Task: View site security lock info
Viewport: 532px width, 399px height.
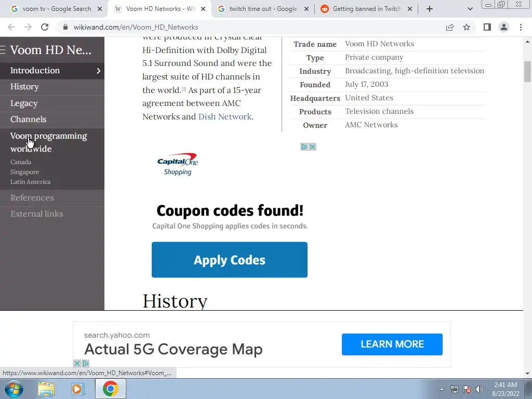Action: pyautogui.click(x=65, y=27)
